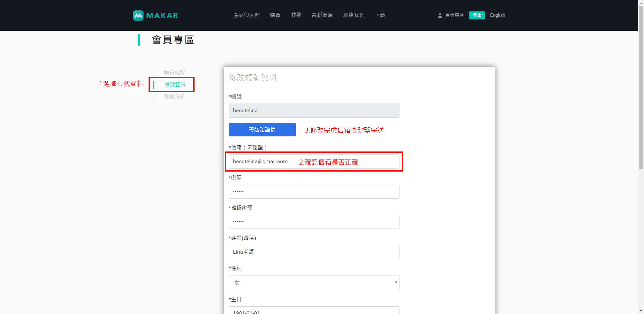Expand the 性別 gender dropdown
The height and width of the screenshot is (314, 644).
[x=314, y=283]
